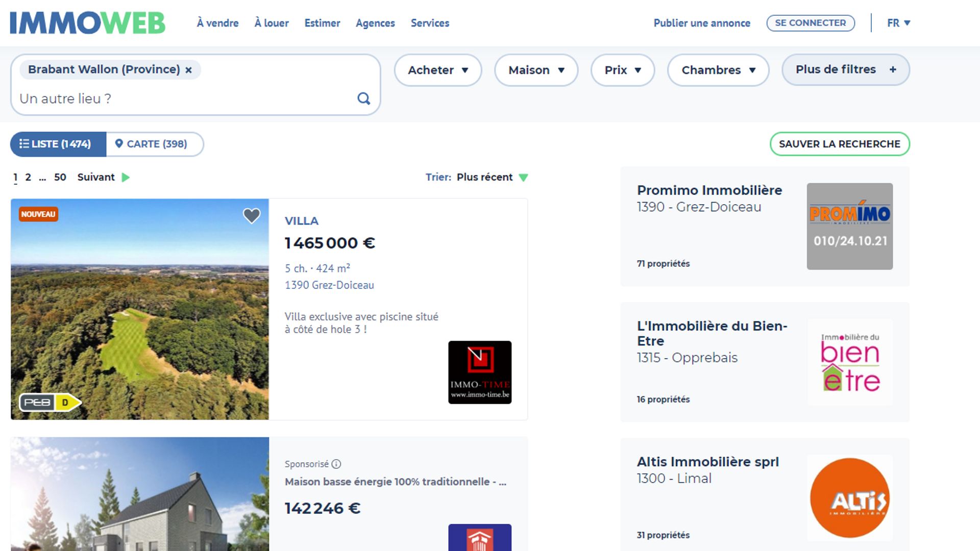Click SAUVER LA RECHERCHE
Image resolution: width=980 pixels, height=551 pixels.
tap(840, 144)
